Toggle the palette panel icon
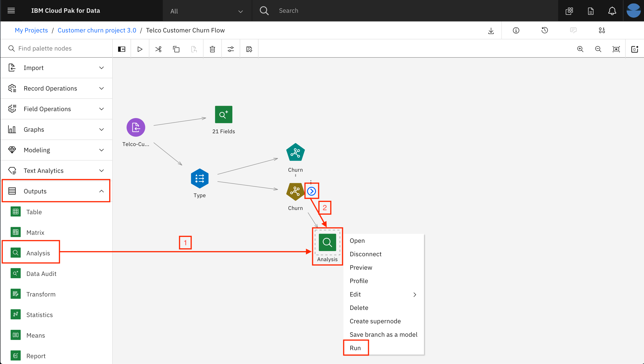The image size is (644, 364). click(x=121, y=49)
